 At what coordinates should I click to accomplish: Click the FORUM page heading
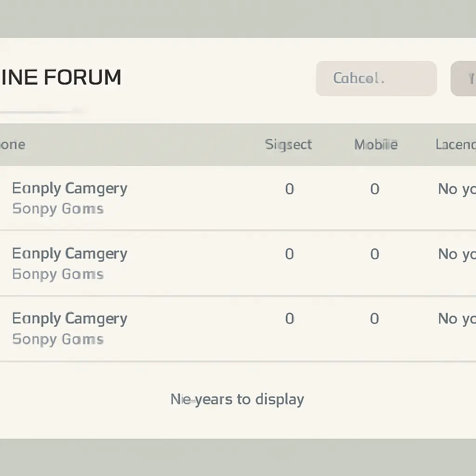tap(61, 78)
